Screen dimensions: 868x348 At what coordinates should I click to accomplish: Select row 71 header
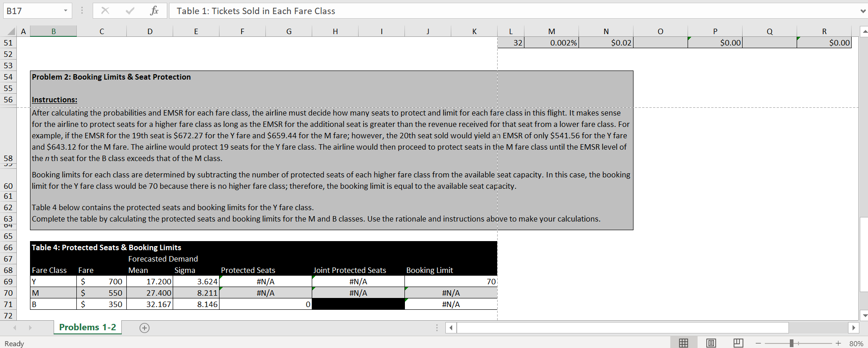pyautogui.click(x=8, y=304)
